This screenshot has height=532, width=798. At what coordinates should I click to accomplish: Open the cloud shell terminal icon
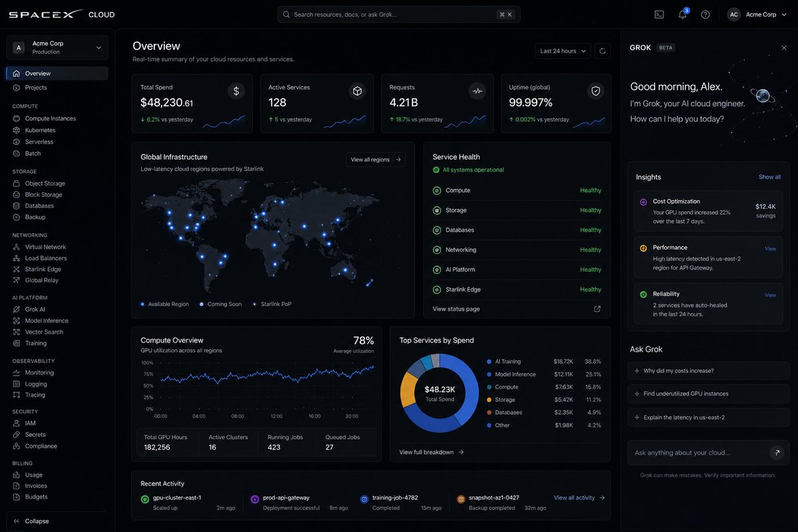(x=659, y=15)
